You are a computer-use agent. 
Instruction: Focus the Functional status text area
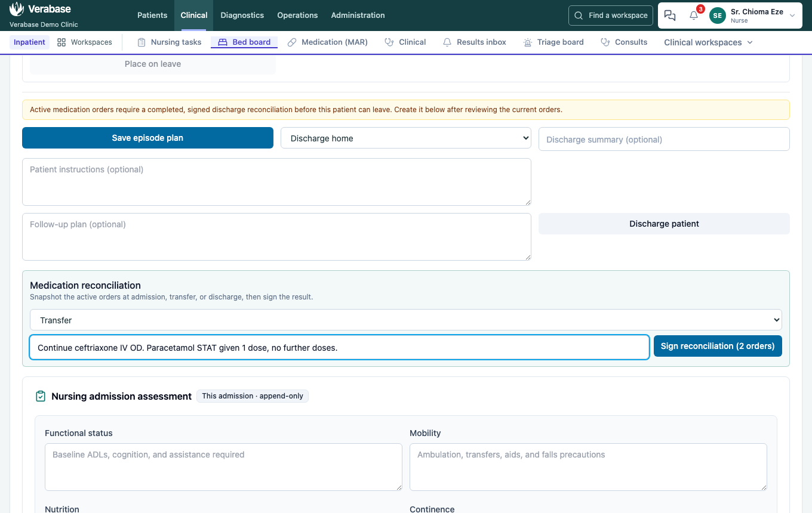point(223,467)
